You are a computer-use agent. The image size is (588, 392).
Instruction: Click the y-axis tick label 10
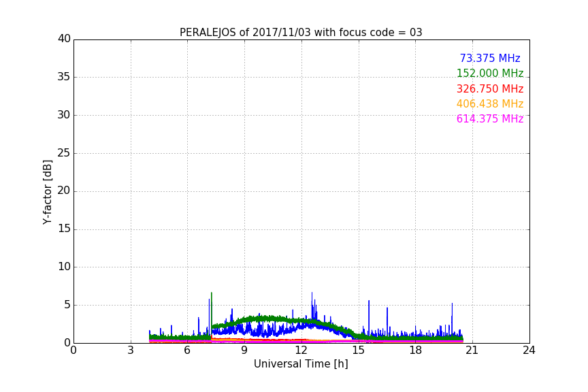pos(64,267)
